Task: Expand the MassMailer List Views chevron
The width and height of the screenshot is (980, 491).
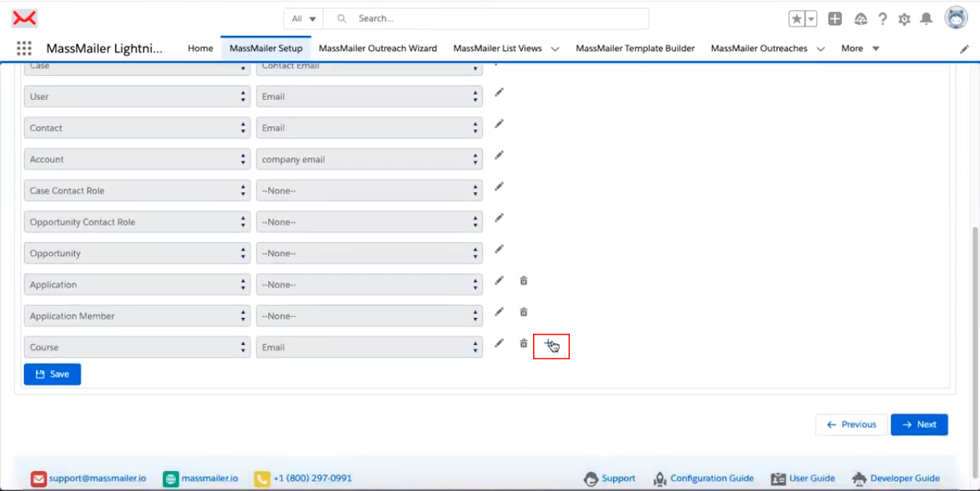Action: click(555, 49)
